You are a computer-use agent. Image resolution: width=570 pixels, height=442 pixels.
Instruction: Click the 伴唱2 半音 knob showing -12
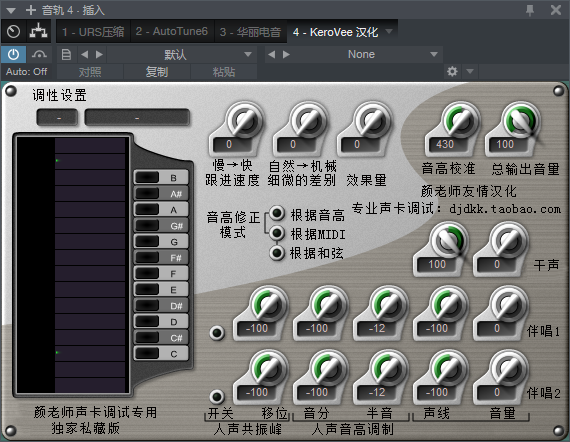coord(389,368)
